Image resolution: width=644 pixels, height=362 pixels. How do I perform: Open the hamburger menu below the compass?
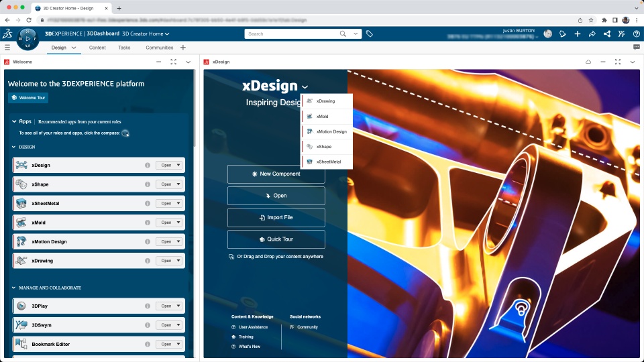(7, 48)
